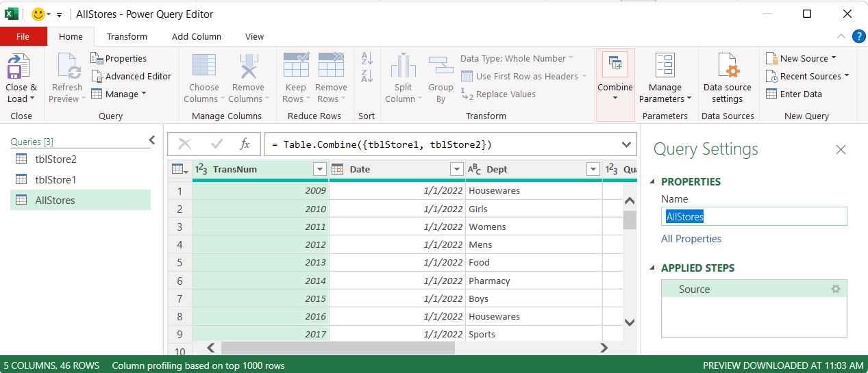Select the Dept column header
This screenshot has width=868, height=373.
pos(534,169)
